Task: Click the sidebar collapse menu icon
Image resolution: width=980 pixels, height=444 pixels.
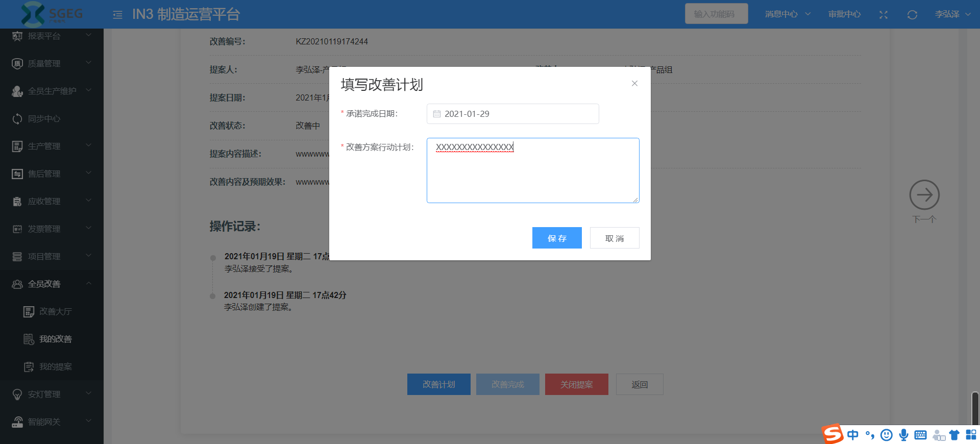Action: tap(117, 15)
